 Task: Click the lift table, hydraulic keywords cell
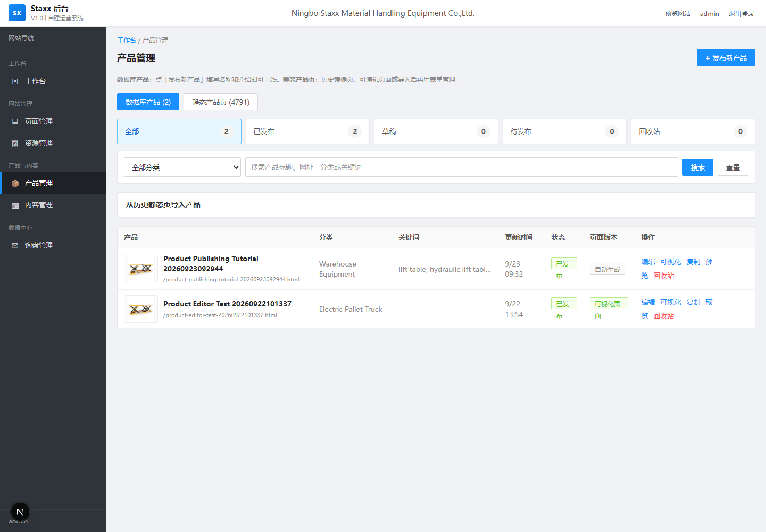(x=445, y=269)
